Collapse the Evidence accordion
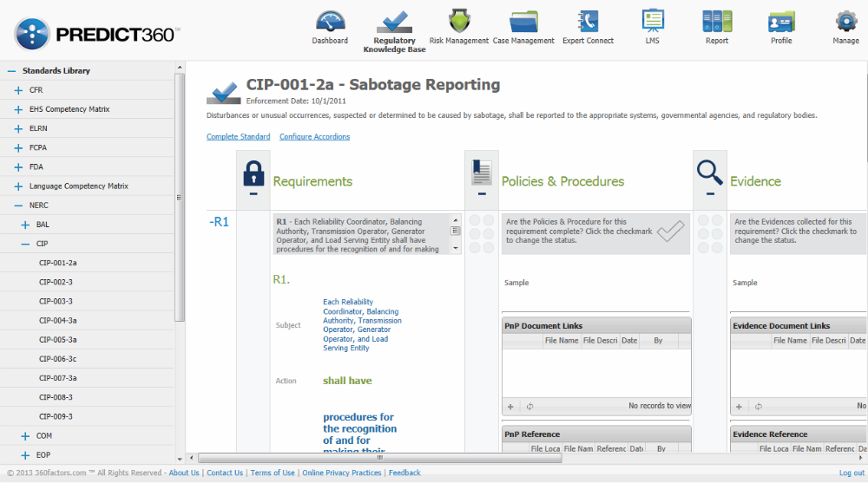 [x=710, y=194]
